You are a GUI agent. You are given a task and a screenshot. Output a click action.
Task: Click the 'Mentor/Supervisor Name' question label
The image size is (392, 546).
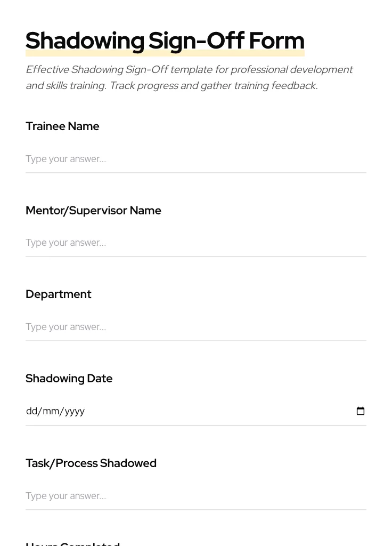93,211
